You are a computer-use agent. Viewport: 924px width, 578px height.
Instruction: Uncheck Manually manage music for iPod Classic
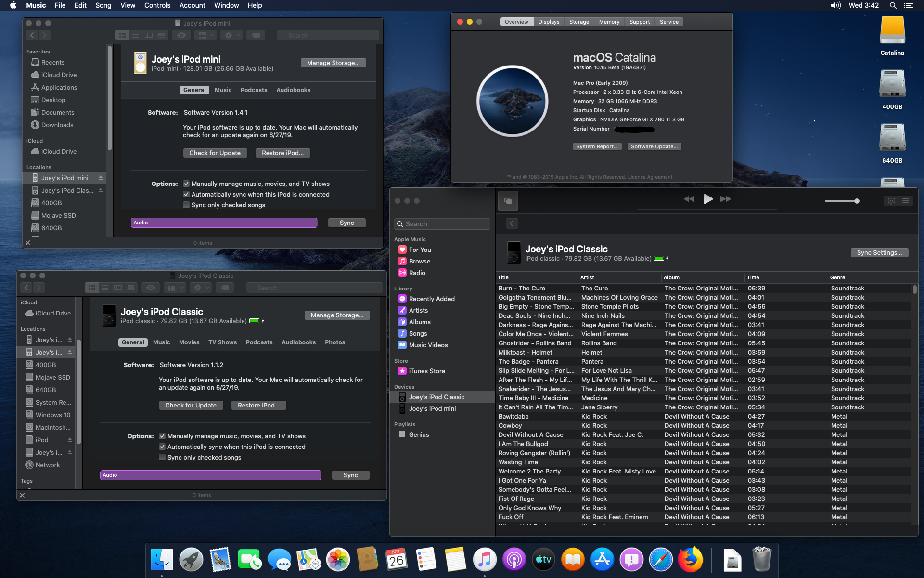(162, 436)
